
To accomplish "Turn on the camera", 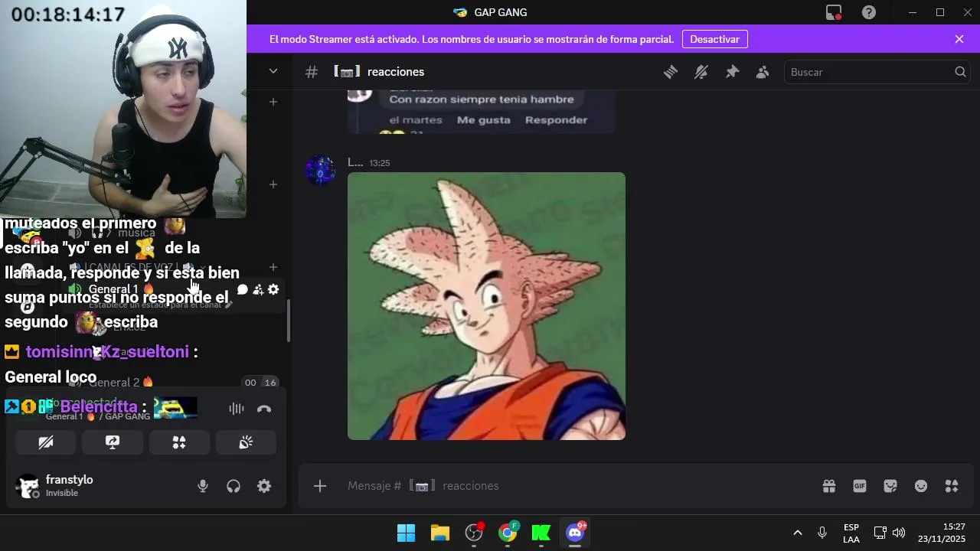I will pos(46,442).
